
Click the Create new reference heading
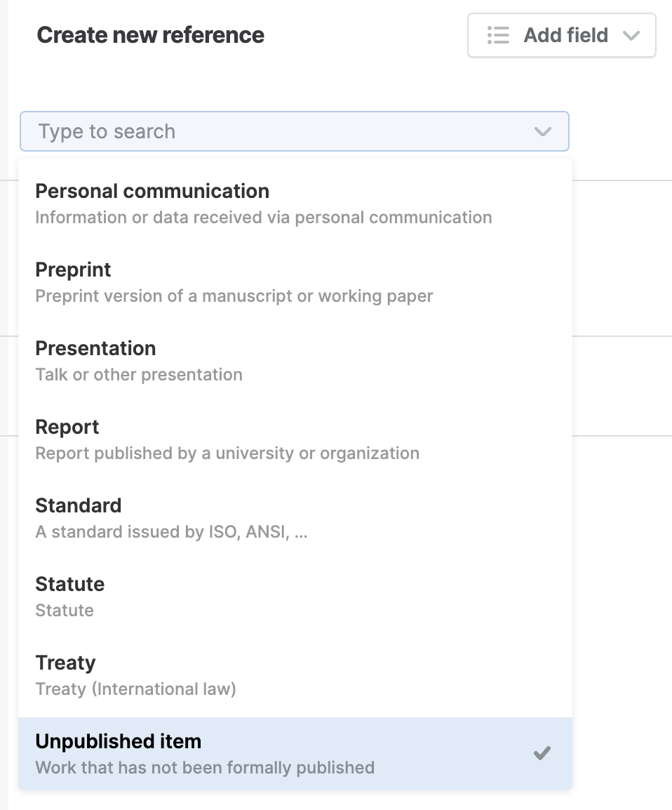coord(151,35)
